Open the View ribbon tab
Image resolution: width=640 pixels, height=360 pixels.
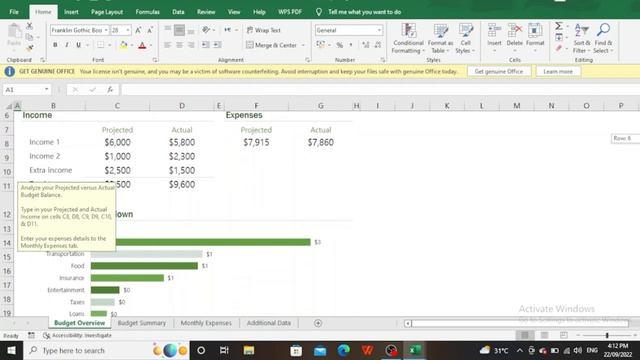(x=234, y=12)
